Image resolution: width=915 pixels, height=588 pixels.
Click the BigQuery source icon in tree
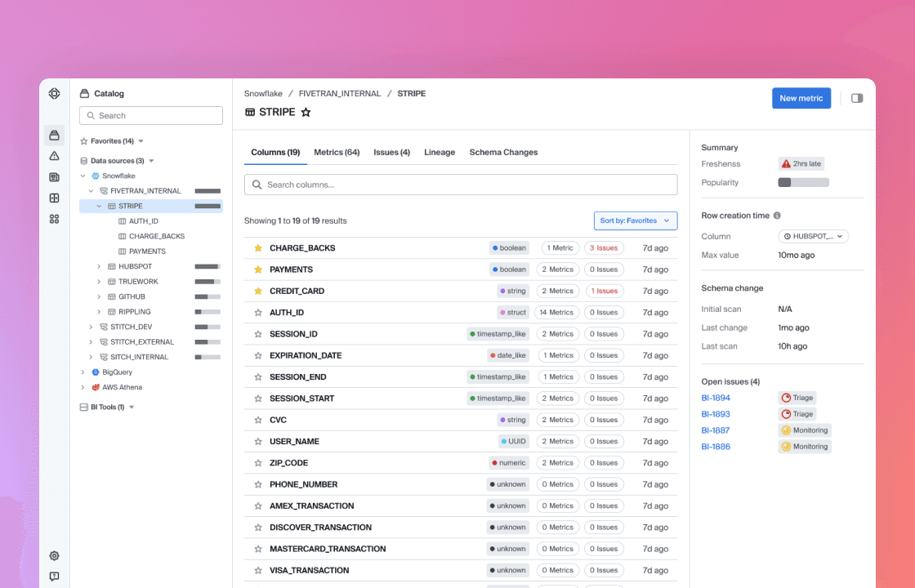pos(96,372)
